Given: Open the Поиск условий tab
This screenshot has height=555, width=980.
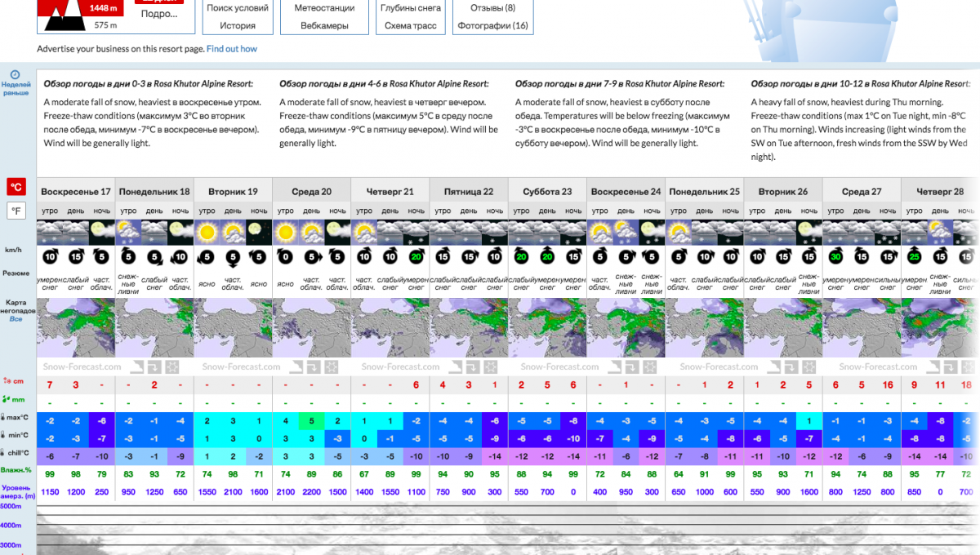Looking at the screenshot, I should 238,8.
